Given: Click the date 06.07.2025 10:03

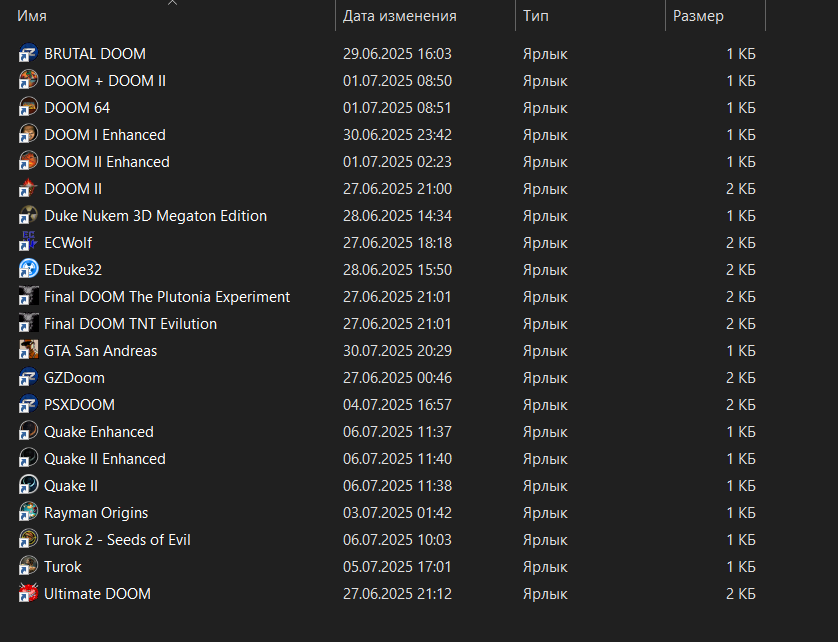Looking at the screenshot, I should [397, 540].
